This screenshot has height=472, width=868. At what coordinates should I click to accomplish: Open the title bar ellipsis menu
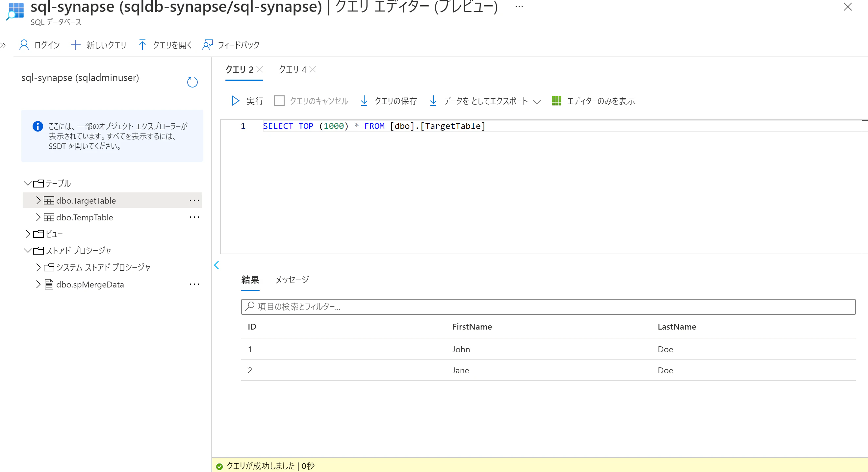(519, 6)
